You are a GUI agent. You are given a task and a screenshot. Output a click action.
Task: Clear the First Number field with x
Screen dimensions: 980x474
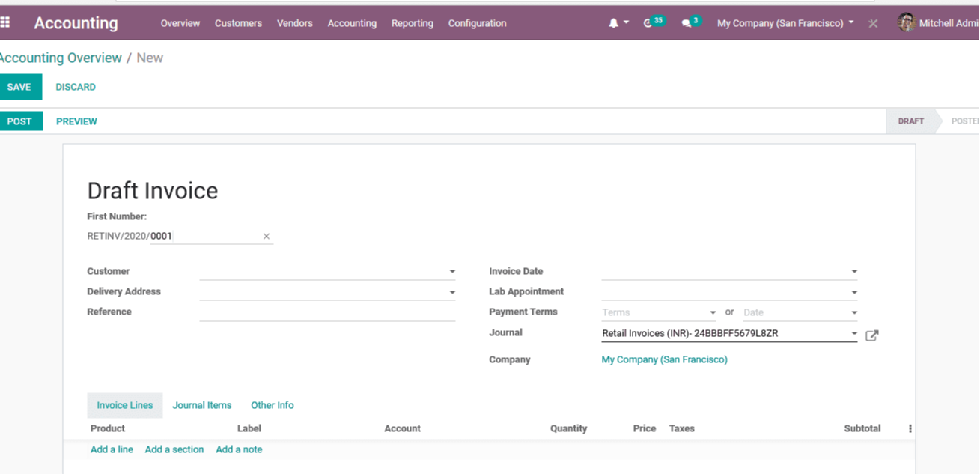pos(266,237)
